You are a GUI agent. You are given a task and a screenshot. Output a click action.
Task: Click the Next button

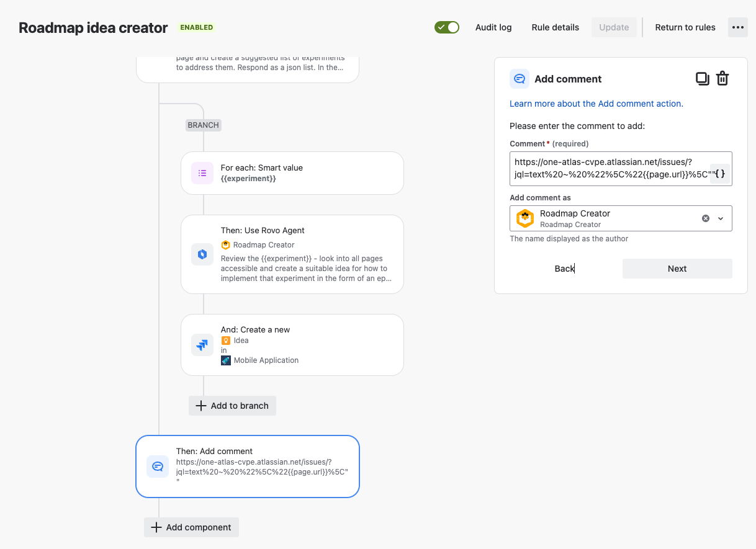677,269
